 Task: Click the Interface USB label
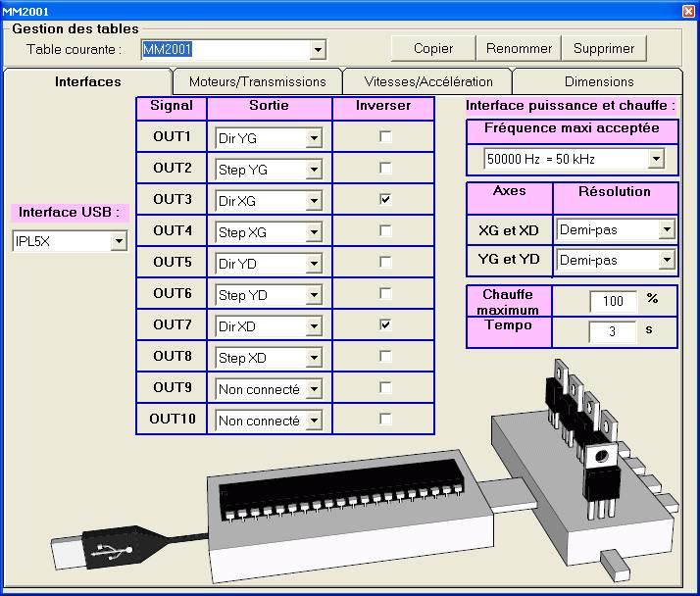(x=70, y=213)
